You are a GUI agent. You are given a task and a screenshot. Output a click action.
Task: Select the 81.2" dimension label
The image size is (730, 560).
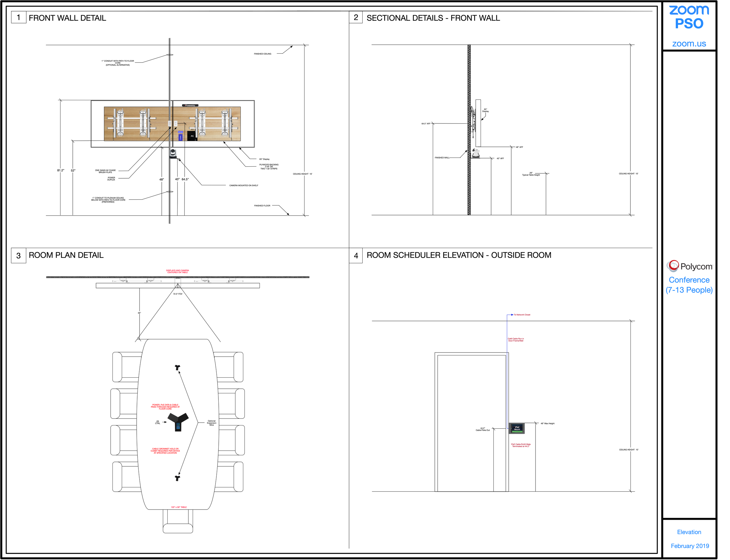[60, 170]
